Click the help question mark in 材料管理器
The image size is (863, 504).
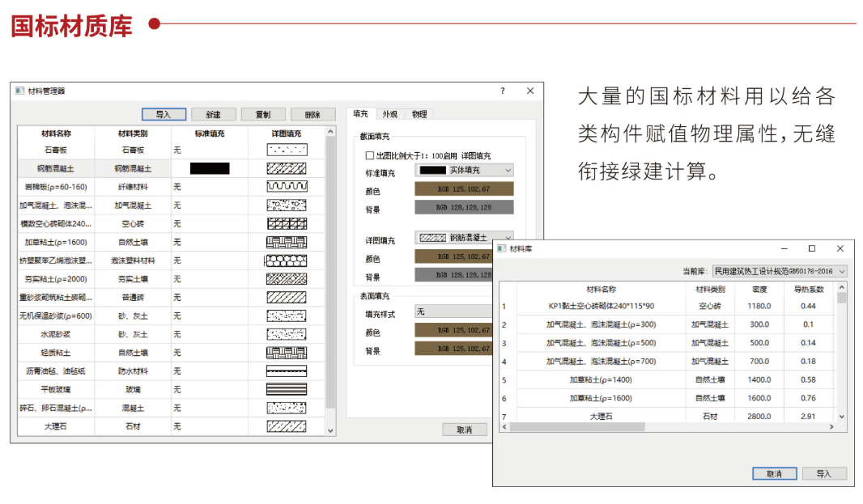coord(502,91)
